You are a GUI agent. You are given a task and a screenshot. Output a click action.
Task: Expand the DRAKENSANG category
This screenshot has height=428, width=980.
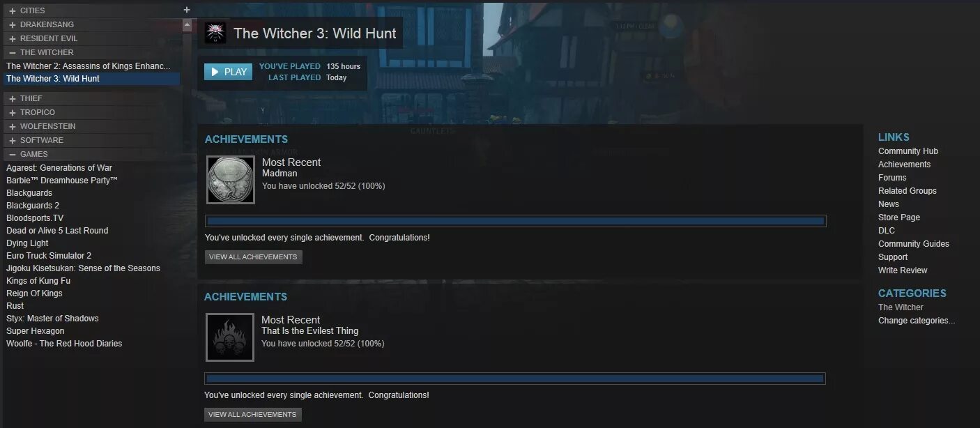pos(12,24)
